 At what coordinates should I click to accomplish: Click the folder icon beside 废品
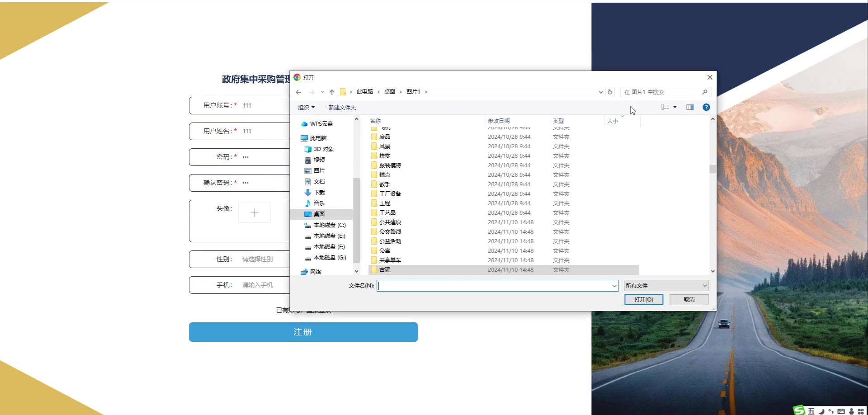point(374,137)
